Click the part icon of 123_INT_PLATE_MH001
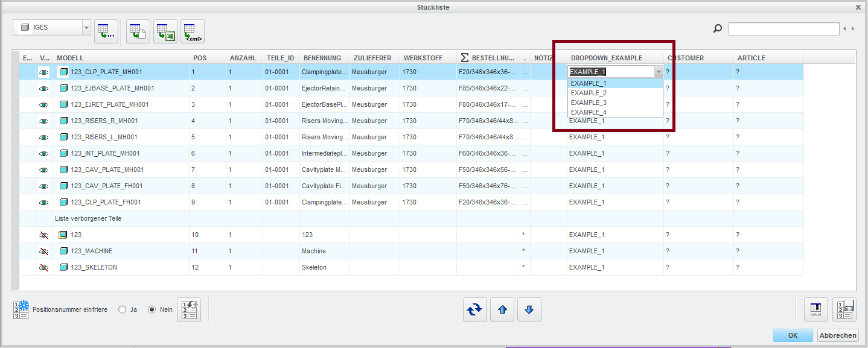Image resolution: width=868 pixels, height=348 pixels. (63, 153)
